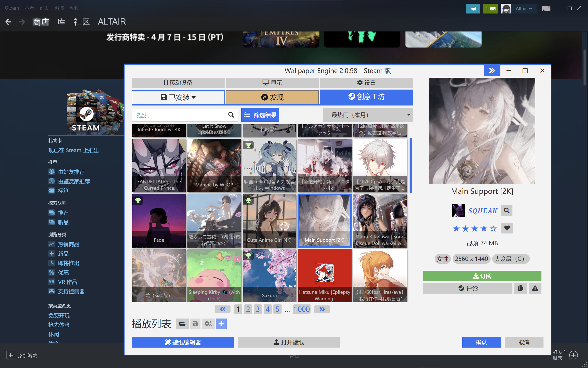
Task: Open 由好友推荐 in the Steam sidebar
Action: click(x=71, y=172)
